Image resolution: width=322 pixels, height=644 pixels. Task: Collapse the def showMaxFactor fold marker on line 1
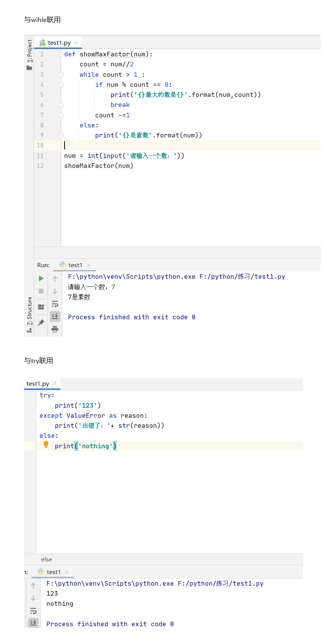(x=61, y=54)
